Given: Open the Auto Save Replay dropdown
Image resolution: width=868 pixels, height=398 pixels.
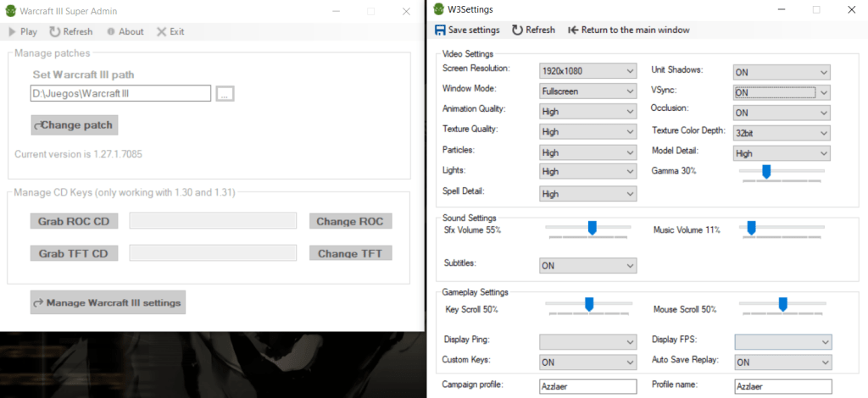Looking at the screenshot, I should point(783,362).
